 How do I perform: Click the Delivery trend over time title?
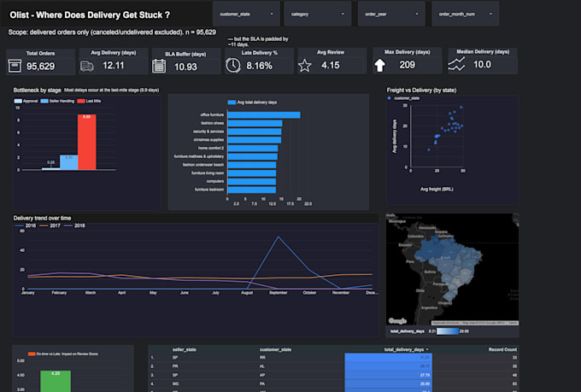[x=42, y=218]
